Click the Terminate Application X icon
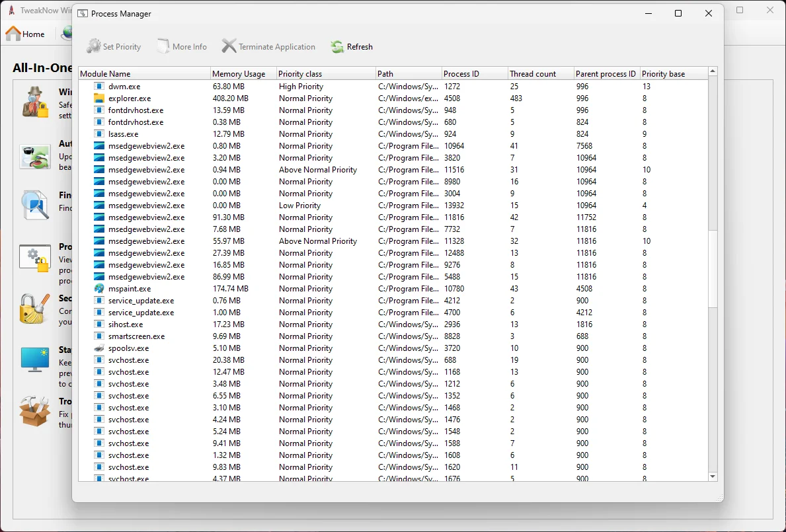786x532 pixels. tap(229, 46)
